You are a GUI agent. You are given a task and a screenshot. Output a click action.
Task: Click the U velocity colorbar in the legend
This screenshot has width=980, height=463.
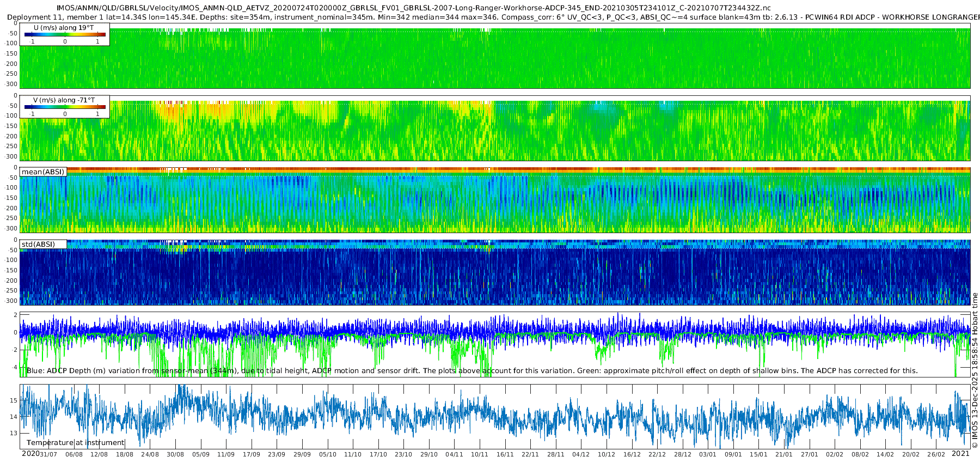coord(65,34)
